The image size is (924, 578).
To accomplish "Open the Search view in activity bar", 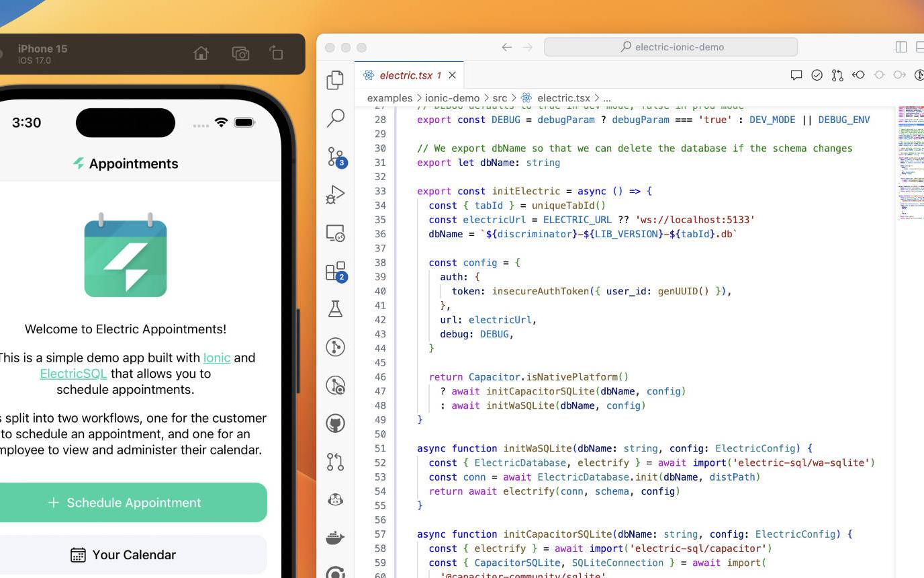I will coord(335,118).
